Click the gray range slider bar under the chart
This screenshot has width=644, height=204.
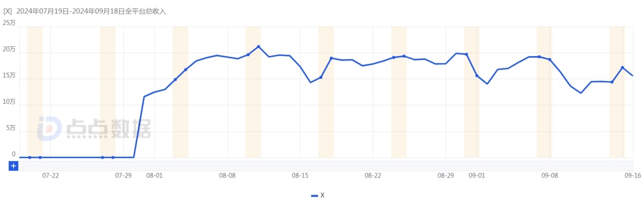(325, 166)
